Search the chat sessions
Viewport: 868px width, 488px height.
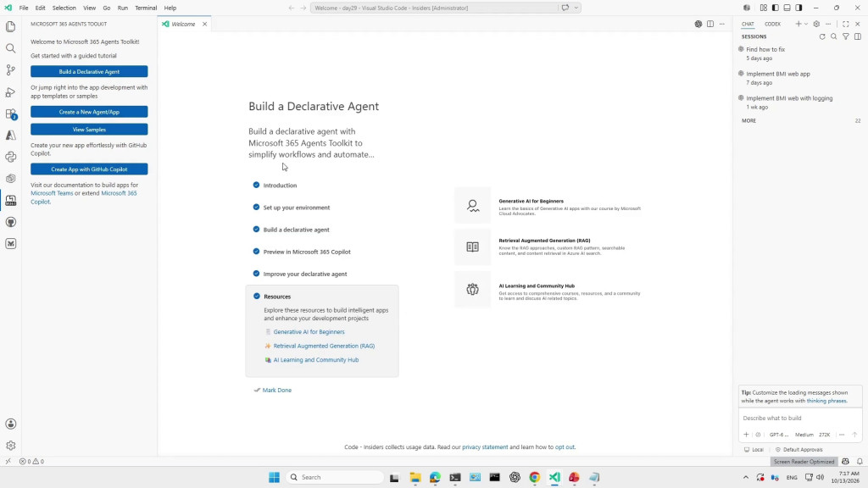click(x=834, y=36)
